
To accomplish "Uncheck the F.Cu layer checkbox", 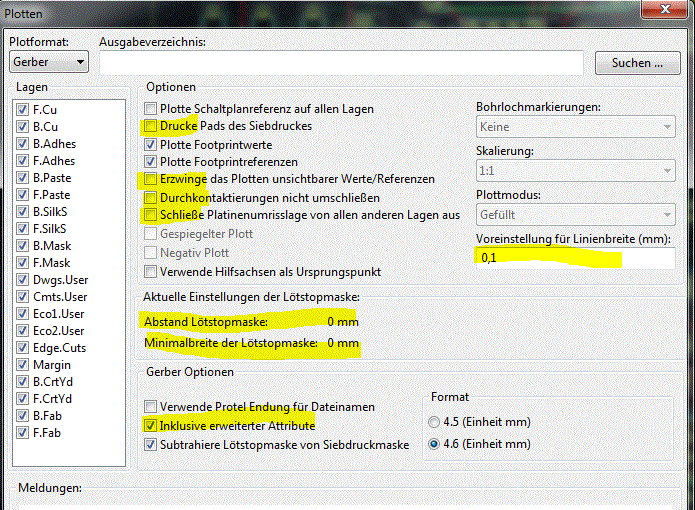I will 22,109.
